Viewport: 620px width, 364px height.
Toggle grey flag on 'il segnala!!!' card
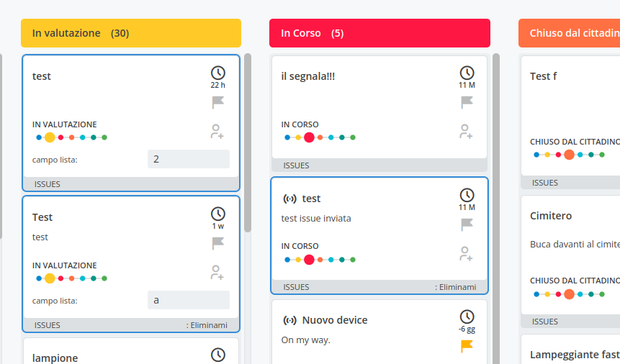(467, 102)
